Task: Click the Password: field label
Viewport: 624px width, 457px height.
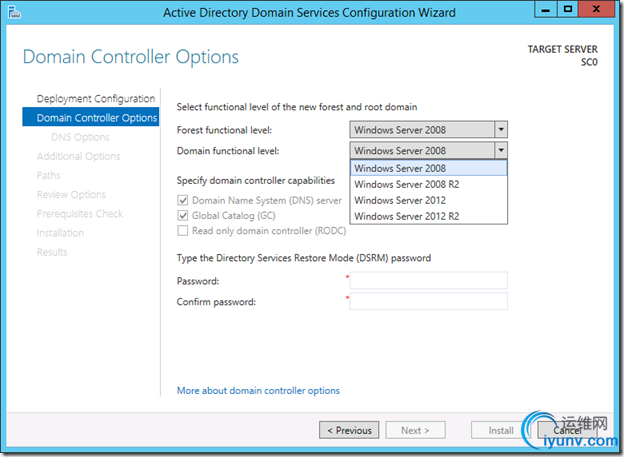Action: pos(198,281)
